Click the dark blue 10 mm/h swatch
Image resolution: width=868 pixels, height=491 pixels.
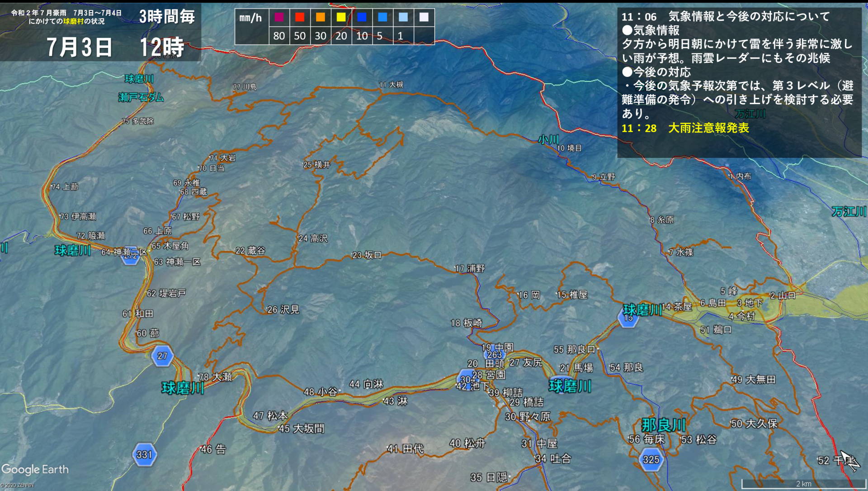362,17
